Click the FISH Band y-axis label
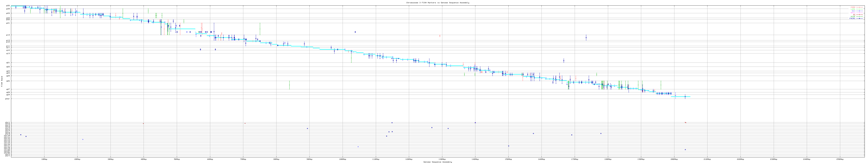Viewport: 868px width, 163px height. point(2,81)
